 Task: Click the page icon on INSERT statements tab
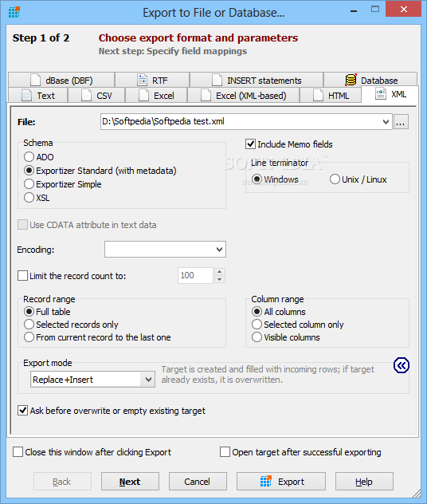pyautogui.click(x=217, y=80)
